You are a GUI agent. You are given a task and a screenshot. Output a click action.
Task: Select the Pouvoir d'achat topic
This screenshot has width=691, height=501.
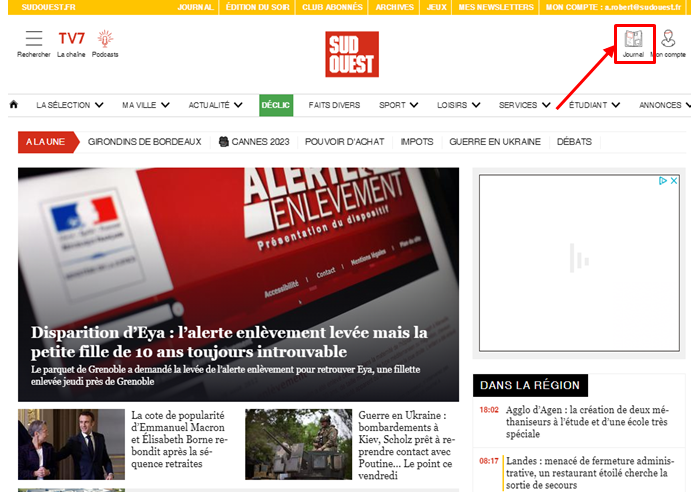345,141
